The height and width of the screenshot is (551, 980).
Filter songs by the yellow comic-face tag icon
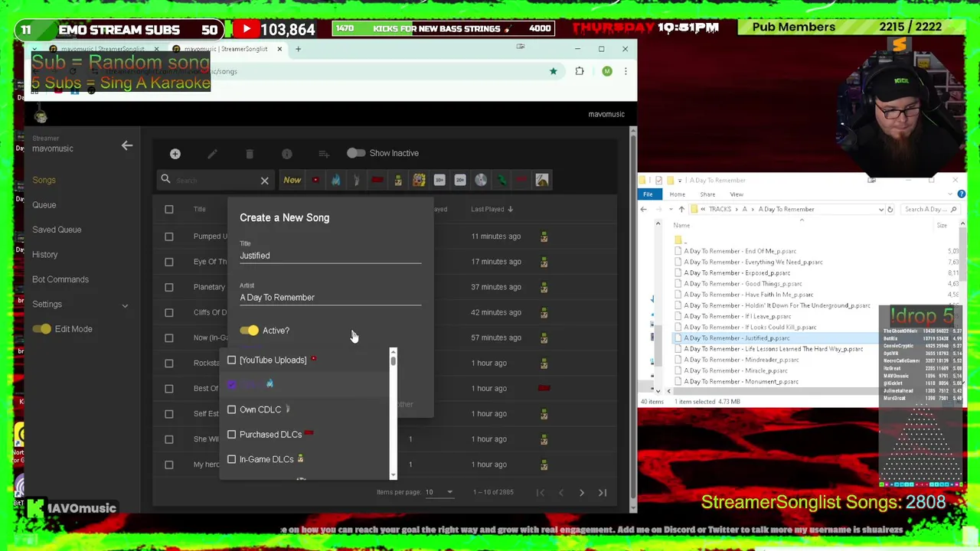click(419, 180)
